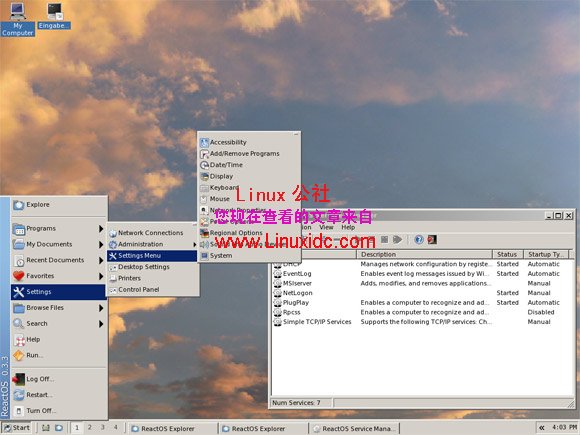Expand Search submenu arrow
The height and width of the screenshot is (435, 580).
pyautogui.click(x=101, y=324)
